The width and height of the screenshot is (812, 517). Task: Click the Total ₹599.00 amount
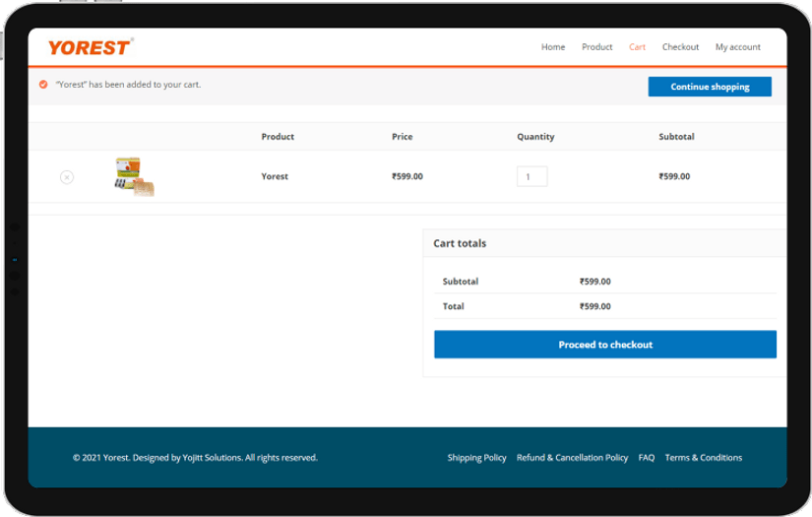(595, 306)
